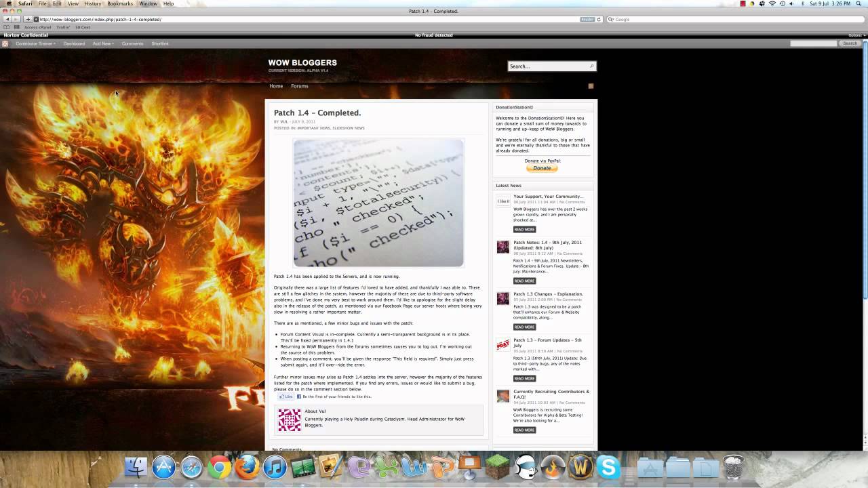The width and height of the screenshot is (868, 488).
Task: Open Finder from the Dock
Action: click(x=136, y=467)
